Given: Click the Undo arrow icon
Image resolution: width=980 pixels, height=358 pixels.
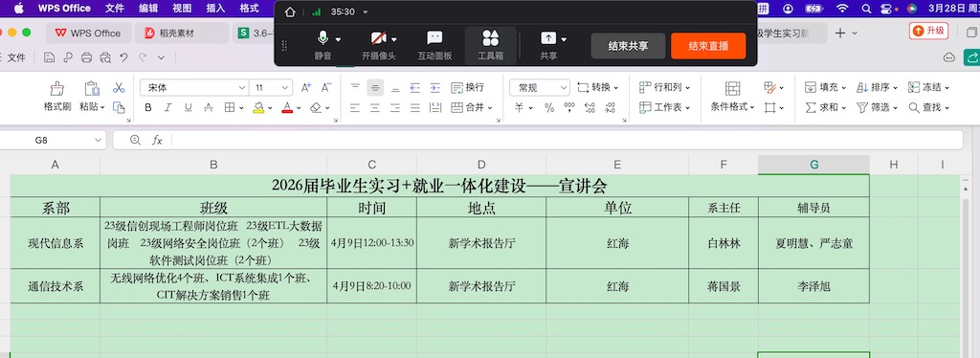Looking at the screenshot, I should click(123, 57).
